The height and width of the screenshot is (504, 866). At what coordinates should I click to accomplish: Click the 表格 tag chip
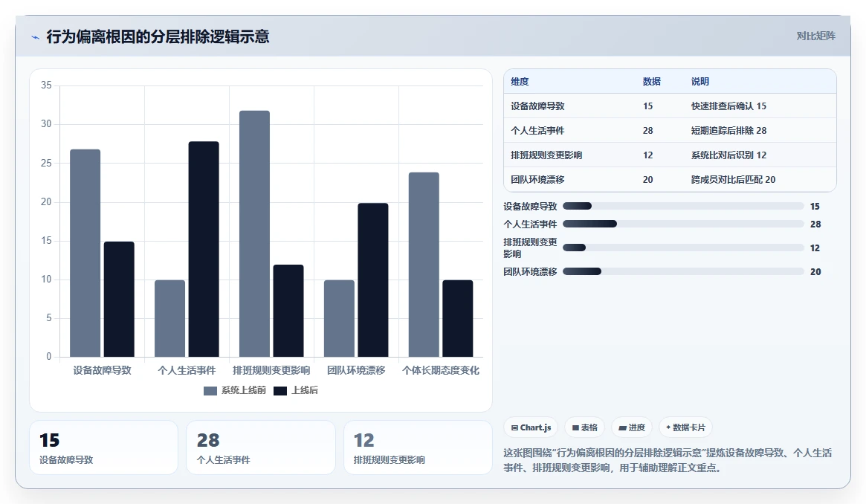[585, 427]
